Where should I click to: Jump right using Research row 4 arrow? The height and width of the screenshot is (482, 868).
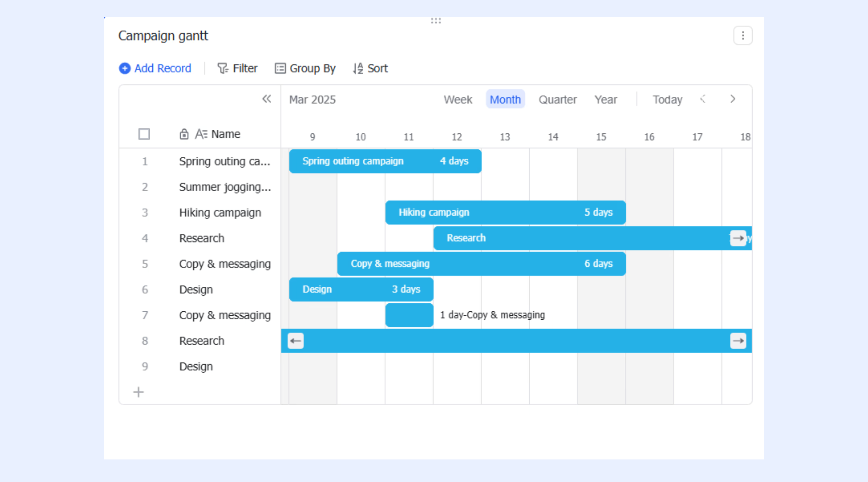(x=738, y=238)
